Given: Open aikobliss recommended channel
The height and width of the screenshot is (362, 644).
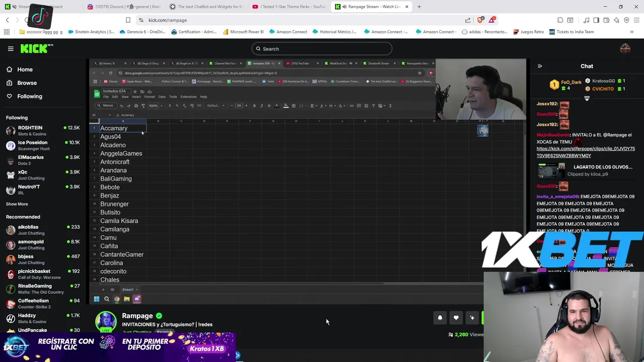Looking at the screenshot, I should [x=43, y=230].
